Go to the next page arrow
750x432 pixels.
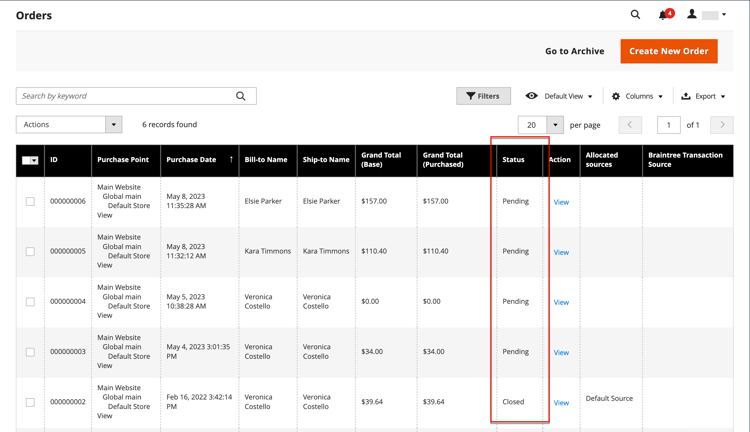(x=722, y=125)
